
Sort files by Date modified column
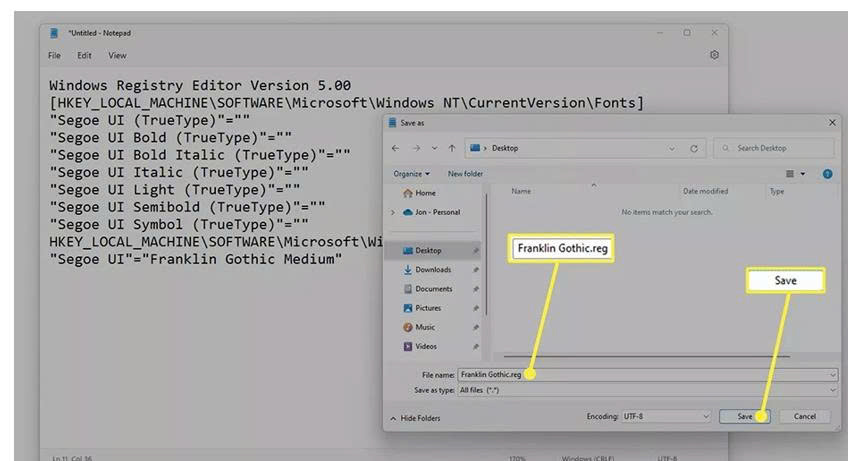[x=705, y=191]
